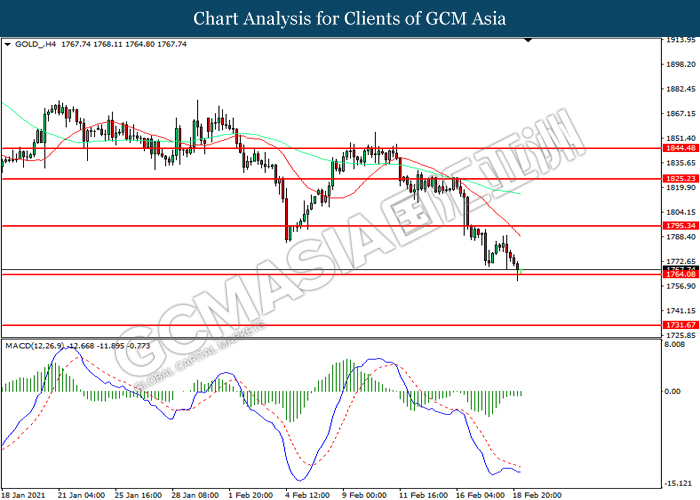Click the Chart Analysis for Clients header title
This screenshot has width=700, height=500.
coord(350,18)
